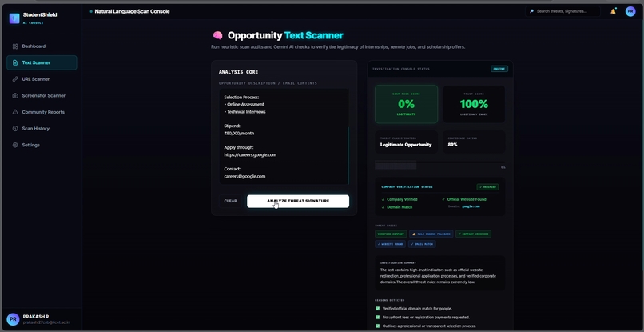This screenshot has height=332, width=644.
Task: Click the green check for Verified official domain match
Action: pyautogui.click(x=377, y=308)
